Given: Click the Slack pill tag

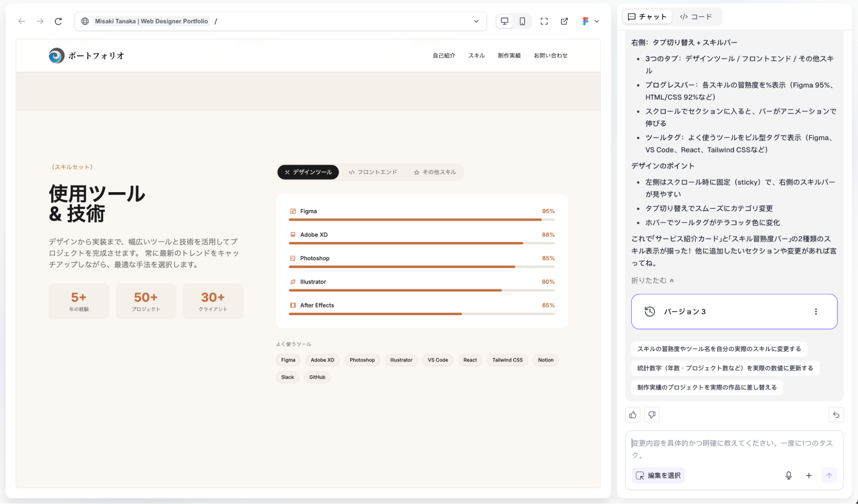Looking at the screenshot, I should point(288,377).
